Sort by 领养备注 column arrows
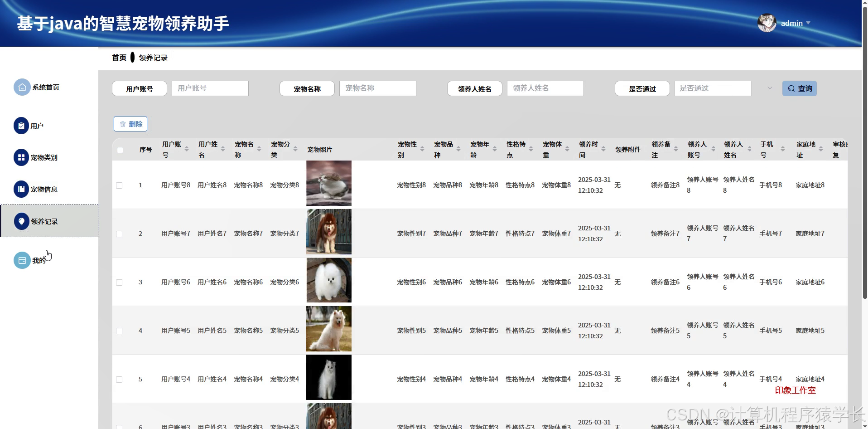 pos(675,149)
